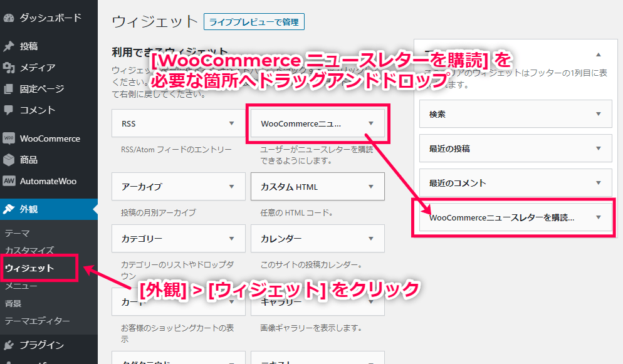
Task: Expand the カスタム HTML widget arrow
Action: (371, 187)
